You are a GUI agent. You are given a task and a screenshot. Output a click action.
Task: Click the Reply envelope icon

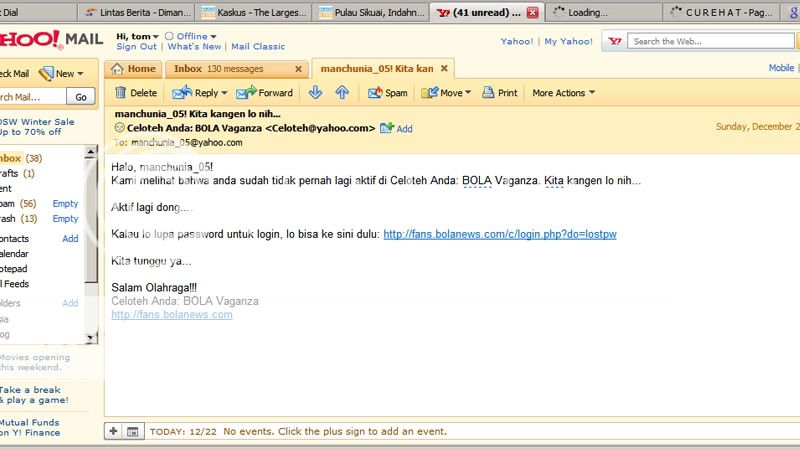click(182, 92)
